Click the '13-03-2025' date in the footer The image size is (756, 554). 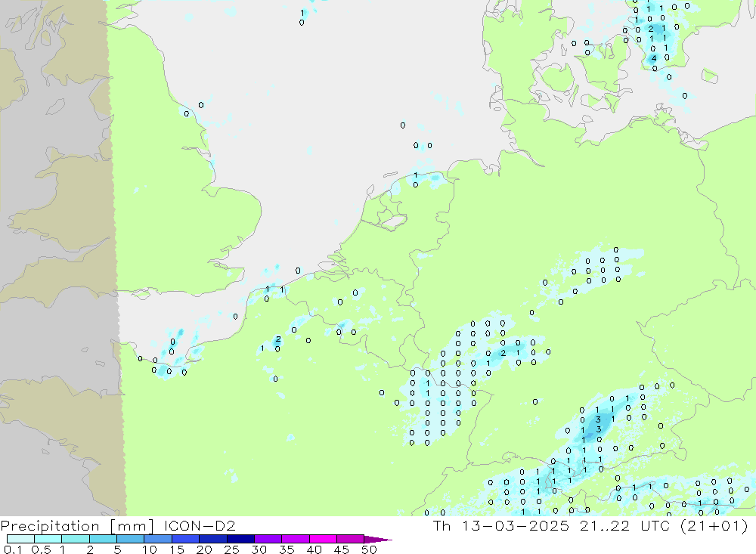click(515, 525)
